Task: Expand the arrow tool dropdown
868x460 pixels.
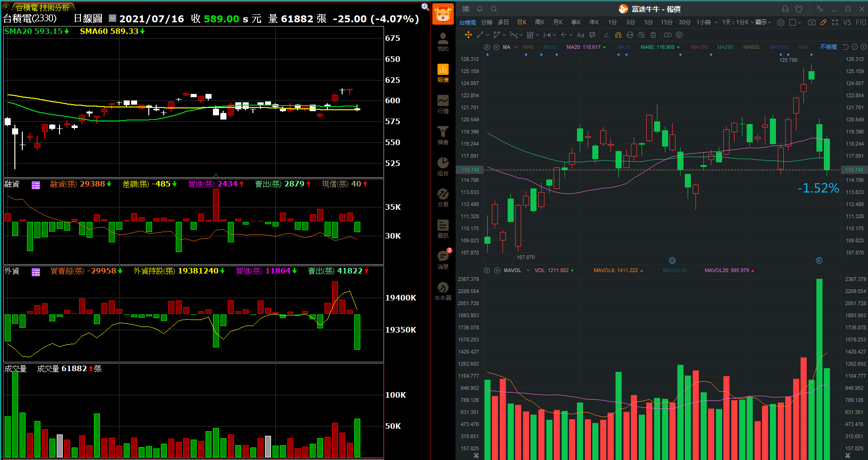Action: 571,35
